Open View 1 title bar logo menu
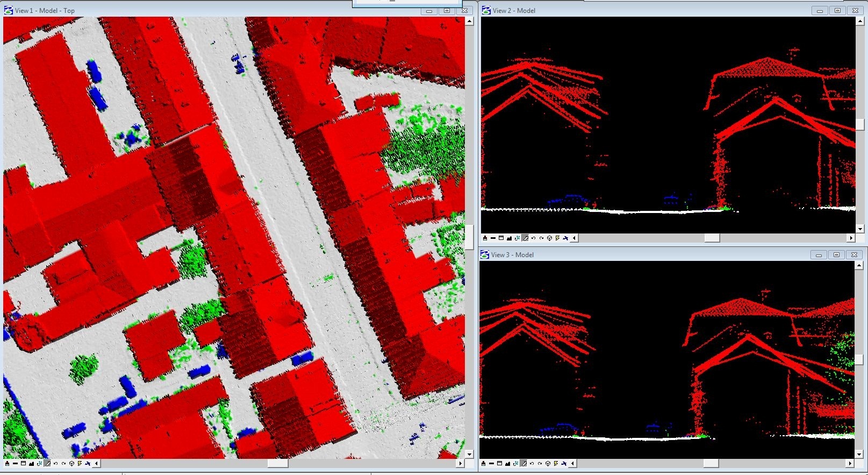Viewport: 868px width, 475px height. 8,10
